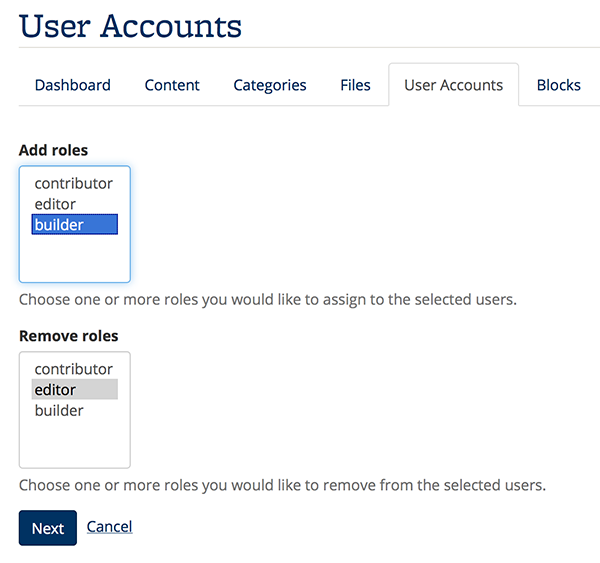Image resolution: width=600 pixels, height=563 pixels.
Task: Select editor in Add roles list
Action: tap(75, 204)
